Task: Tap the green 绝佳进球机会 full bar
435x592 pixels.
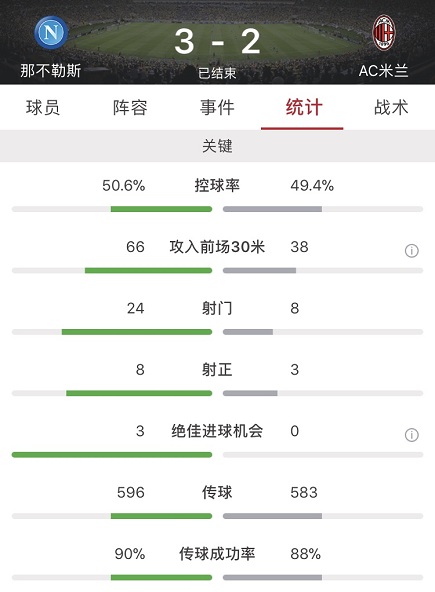Action: coord(112,455)
